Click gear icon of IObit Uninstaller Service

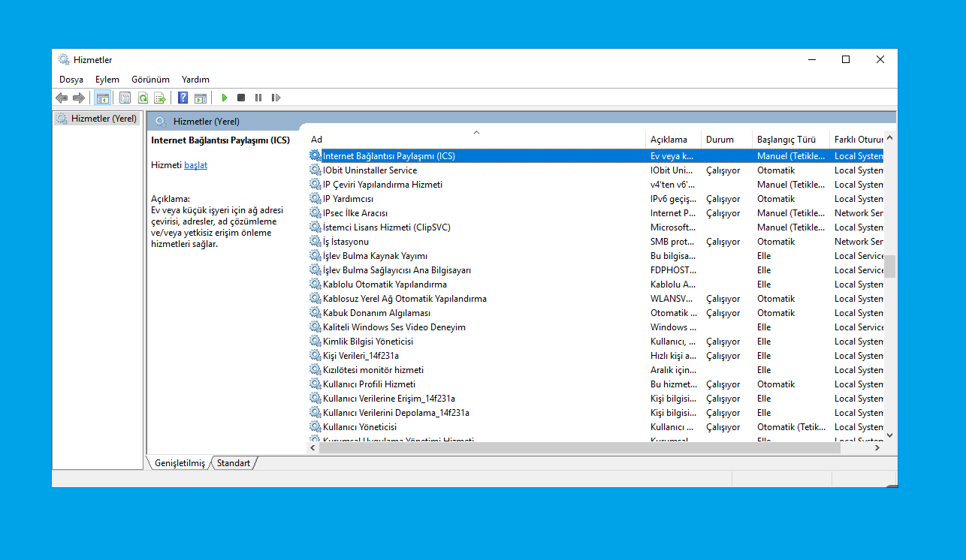click(315, 170)
